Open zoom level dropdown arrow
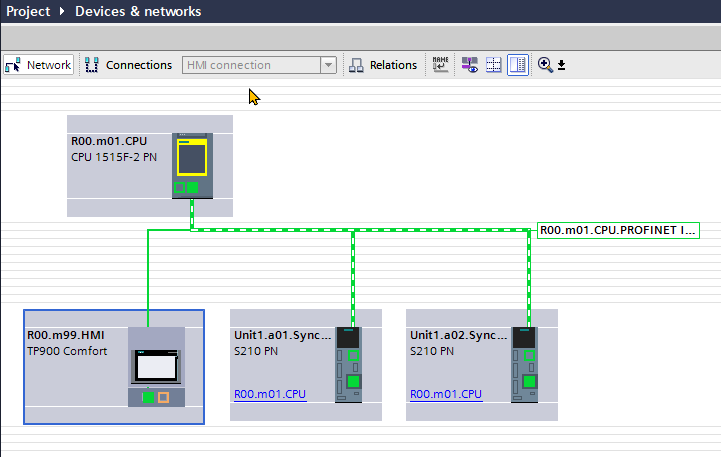This screenshot has width=721, height=457. 561,65
